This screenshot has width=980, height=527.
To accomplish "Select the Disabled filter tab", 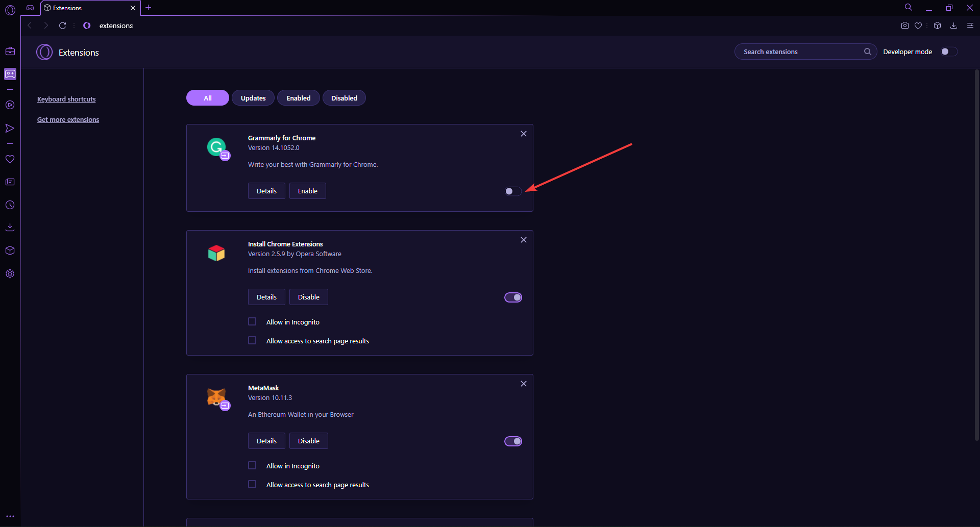I will point(344,98).
